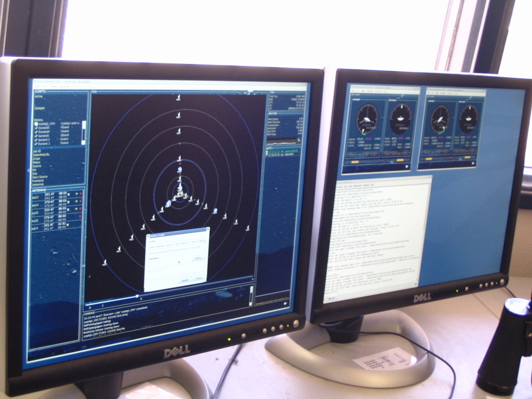Viewport: 532px width, 399px height.
Task: Click the orange button under Azimuth in left antenna window
Action: click(x=355, y=162)
